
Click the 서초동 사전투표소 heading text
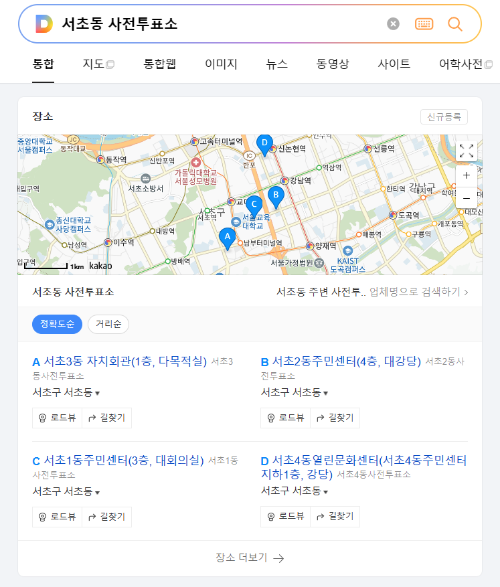point(73,292)
